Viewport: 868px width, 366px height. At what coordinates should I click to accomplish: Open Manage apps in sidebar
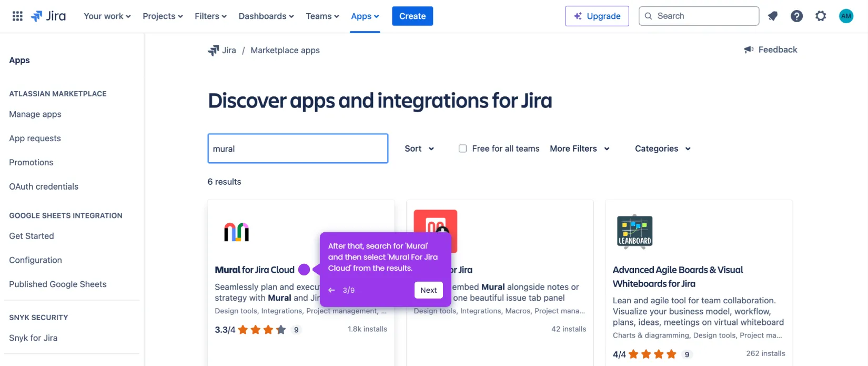(x=35, y=114)
